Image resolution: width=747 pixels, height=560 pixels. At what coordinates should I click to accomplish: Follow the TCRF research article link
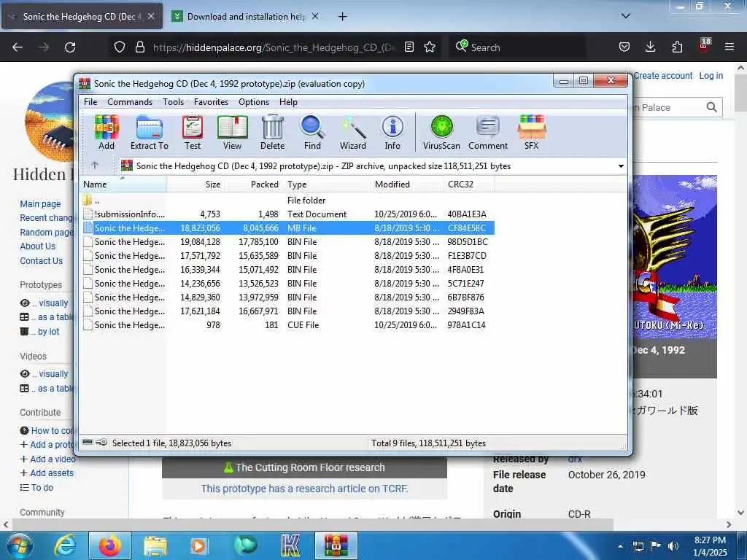pyautogui.click(x=304, y=489)
